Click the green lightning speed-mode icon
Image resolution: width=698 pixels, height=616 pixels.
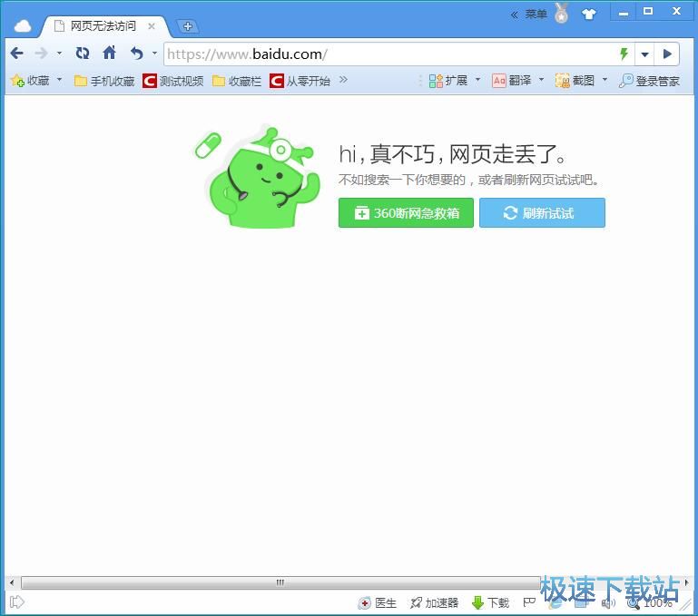pos(624,54)
